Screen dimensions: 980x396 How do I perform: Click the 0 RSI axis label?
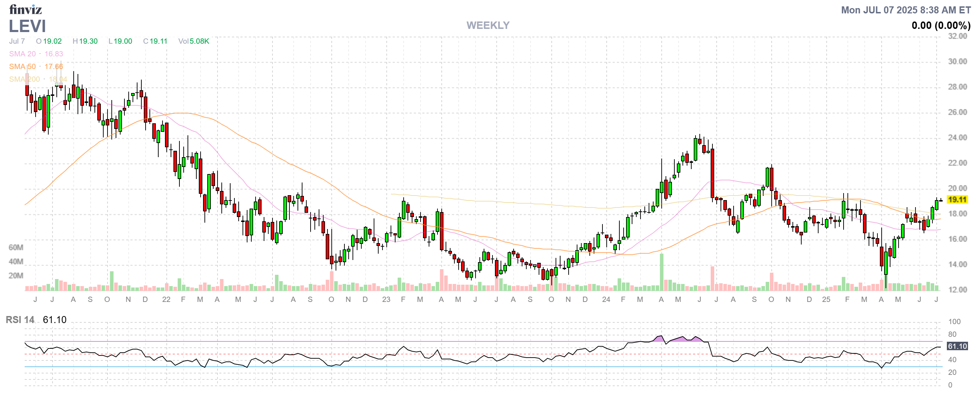tap(950, 385)
